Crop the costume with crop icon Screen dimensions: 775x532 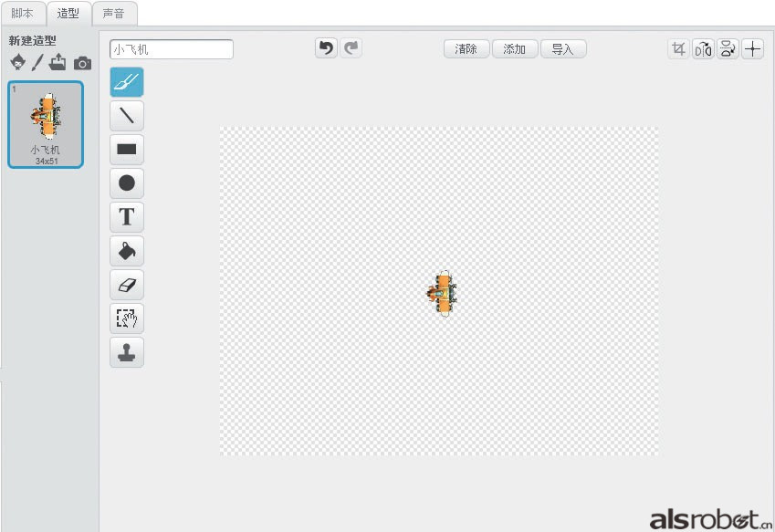[678, 49]
